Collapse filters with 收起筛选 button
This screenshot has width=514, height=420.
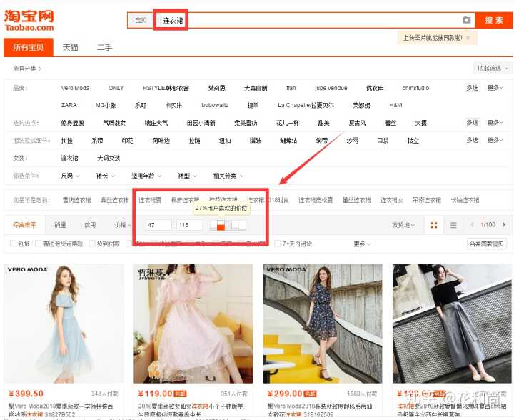(493, 69)
